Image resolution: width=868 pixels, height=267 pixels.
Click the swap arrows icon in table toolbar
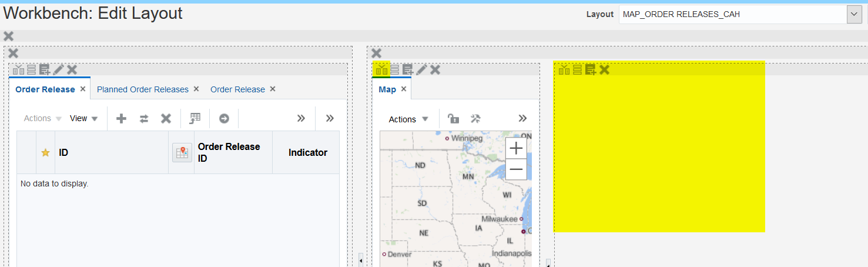(x=144, y=119)
